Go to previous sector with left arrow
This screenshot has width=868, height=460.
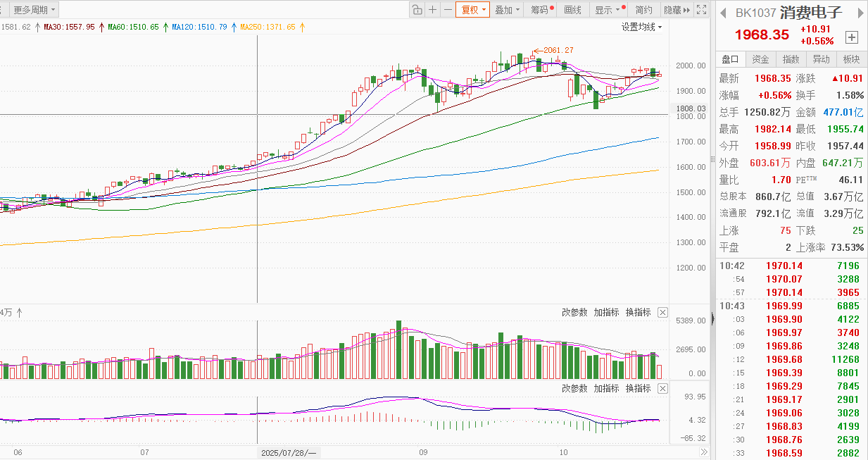tap(722, 13)
